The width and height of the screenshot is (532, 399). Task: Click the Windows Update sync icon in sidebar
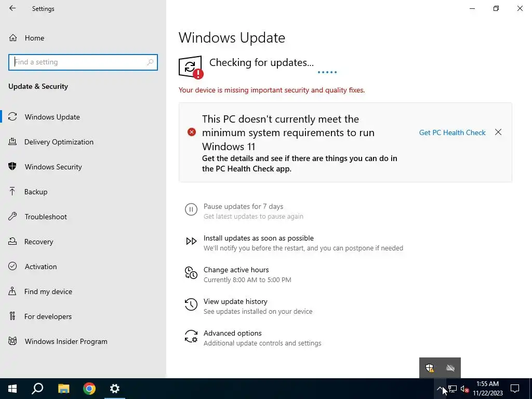(12, 117)
